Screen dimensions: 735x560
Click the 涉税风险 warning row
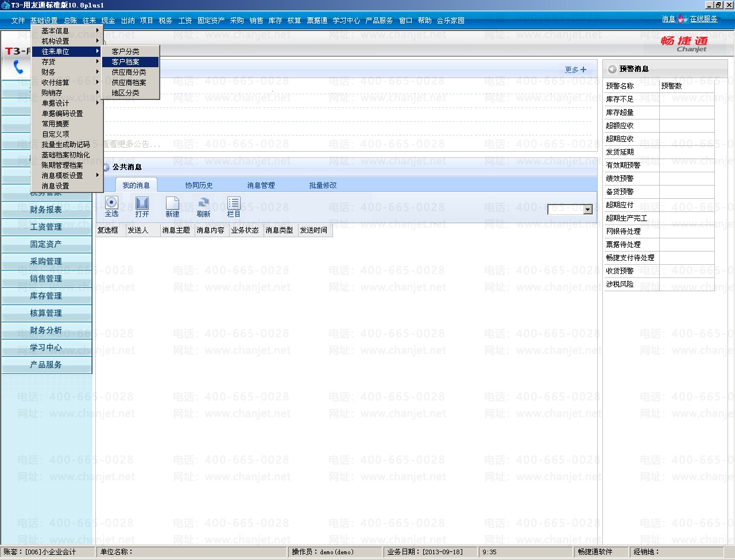pos(659,284)
